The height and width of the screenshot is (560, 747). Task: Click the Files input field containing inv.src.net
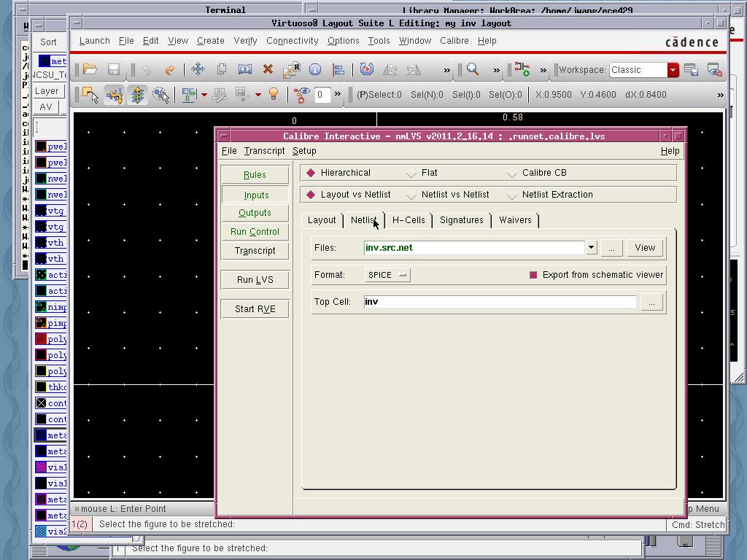(x=474, y=248)
